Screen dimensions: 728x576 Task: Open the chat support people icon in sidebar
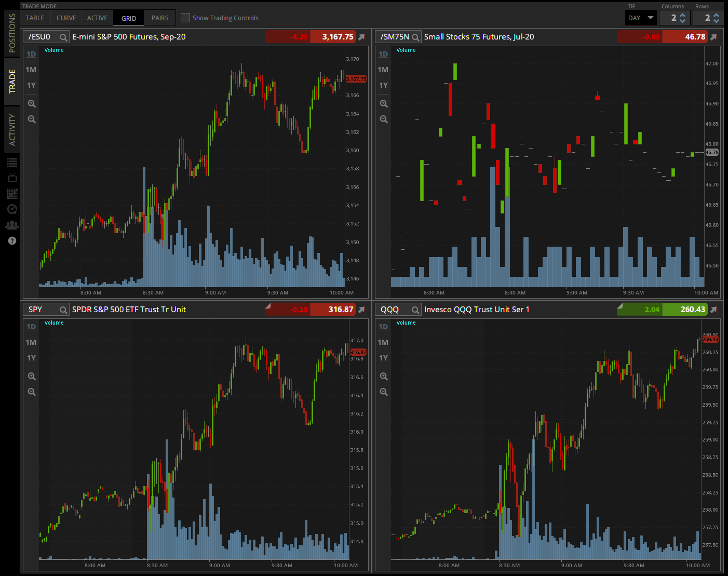click(x=12, y=224)
